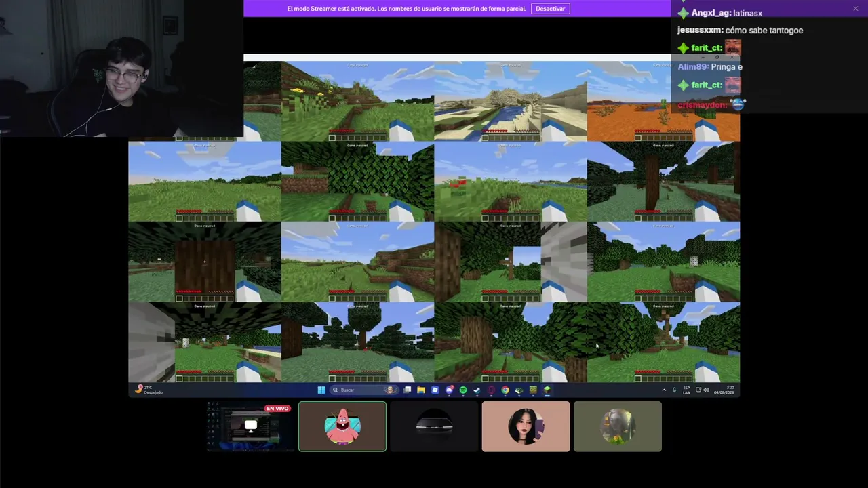The height and width of the screenshot is (488, 868).
Task: Click username jesussxxm in chat
Action: click(700, 30)
